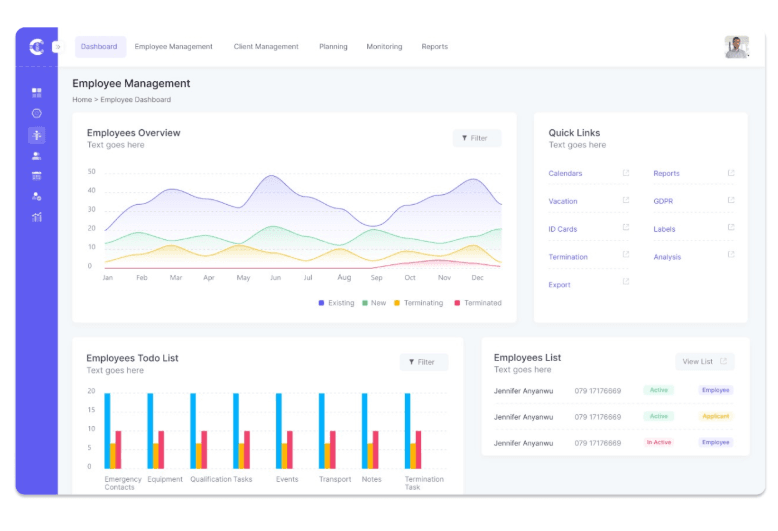778x531 pixels.
Task: Toggle the Terminated series legend swatch
Action: (457, 303)
